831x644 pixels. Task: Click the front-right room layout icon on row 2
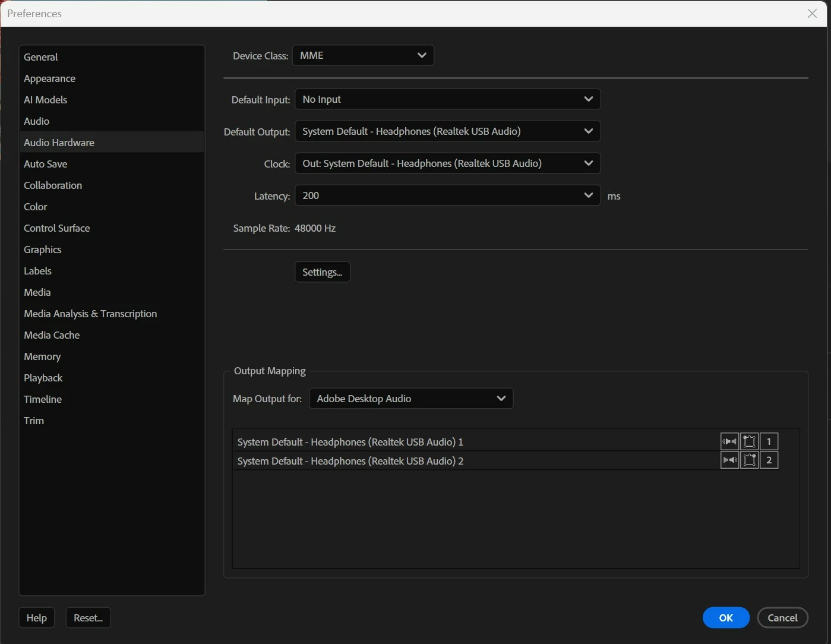(x=750, y=460)
